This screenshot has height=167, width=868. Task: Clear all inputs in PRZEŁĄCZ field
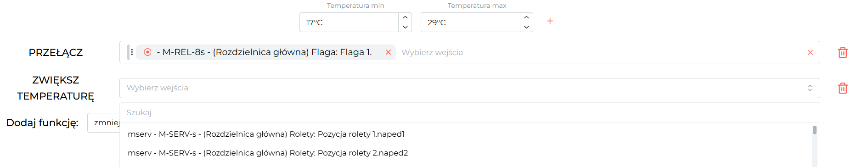click(810, 52)
